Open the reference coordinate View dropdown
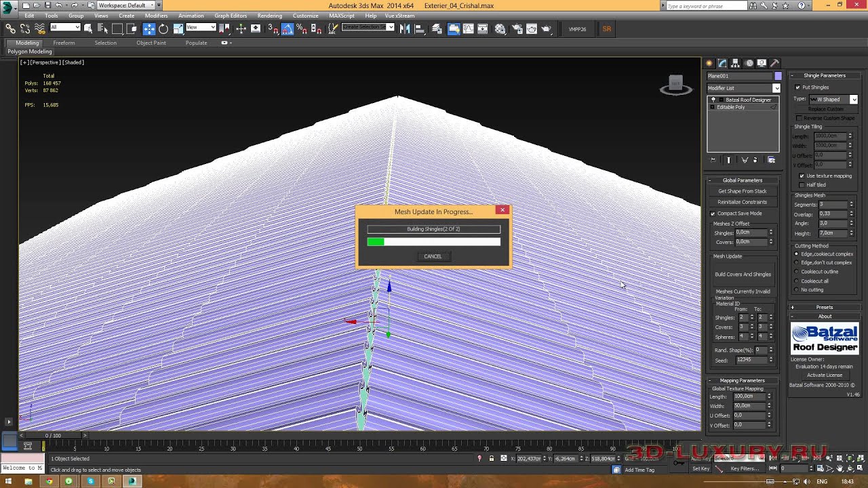This screenshot has height=488, width=868. 201,27
